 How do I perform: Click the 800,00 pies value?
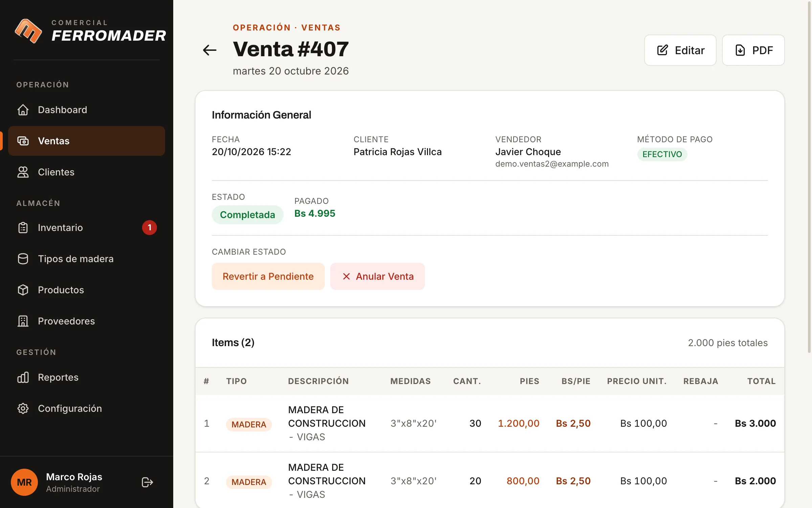(x=523, y=481)
